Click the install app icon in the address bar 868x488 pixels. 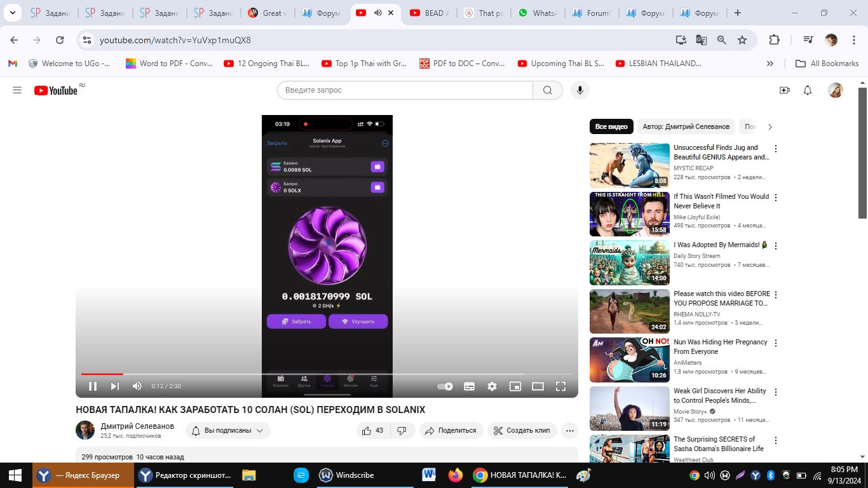[x=681, y=40]
